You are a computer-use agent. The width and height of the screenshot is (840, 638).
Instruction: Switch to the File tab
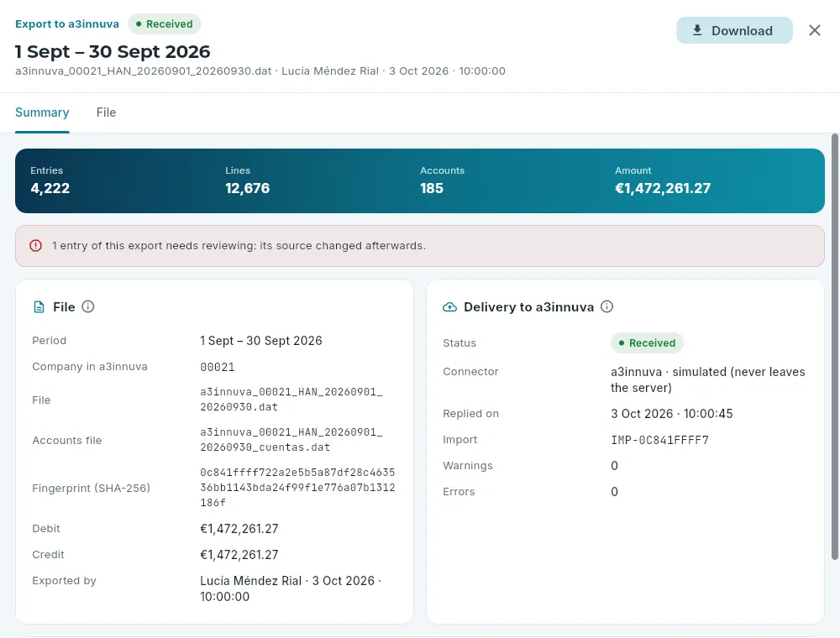[106, 112]
